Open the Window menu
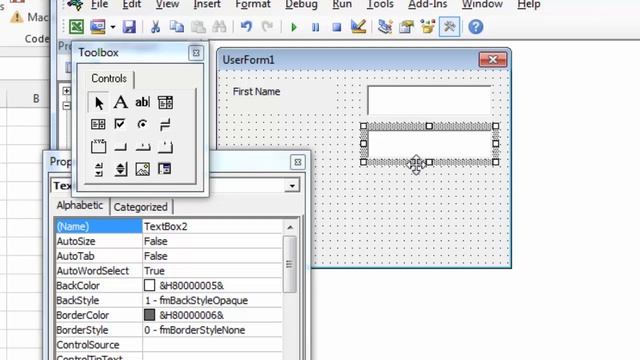The height and width of the screenshot is (360, 640). [x=482, y=4]
